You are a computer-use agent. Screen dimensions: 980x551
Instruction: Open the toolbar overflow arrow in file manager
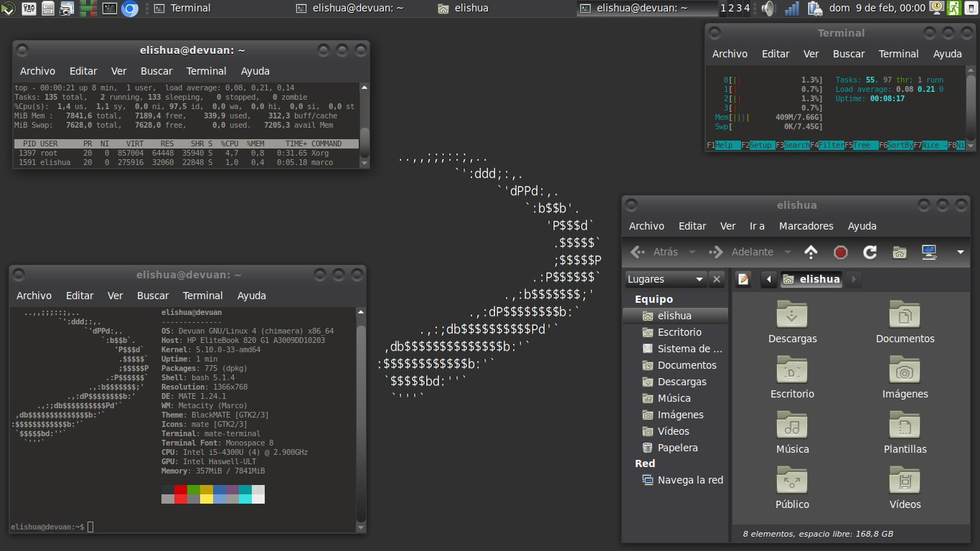click(961, 253)
